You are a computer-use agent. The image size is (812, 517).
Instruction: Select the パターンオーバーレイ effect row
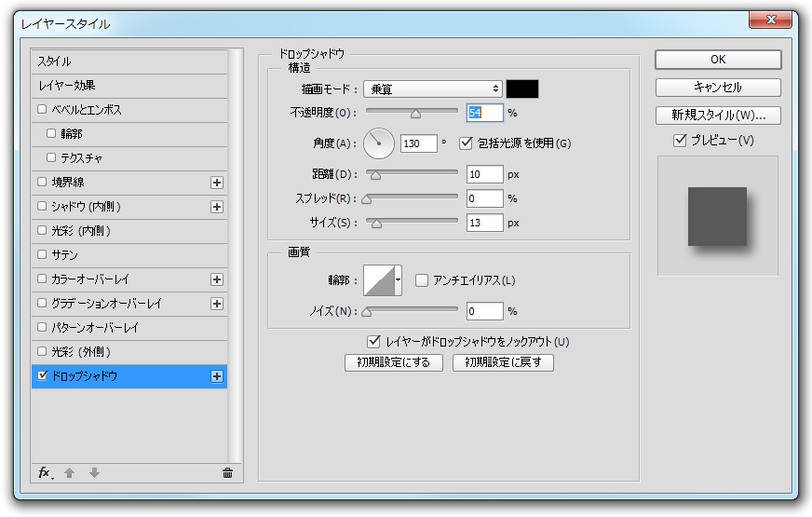129,327
